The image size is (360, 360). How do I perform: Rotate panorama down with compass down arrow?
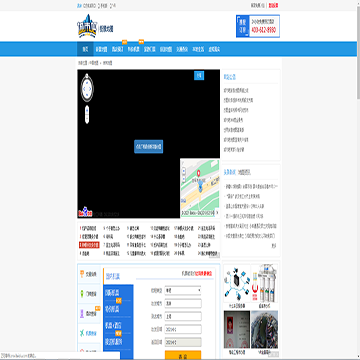[87, 96]
